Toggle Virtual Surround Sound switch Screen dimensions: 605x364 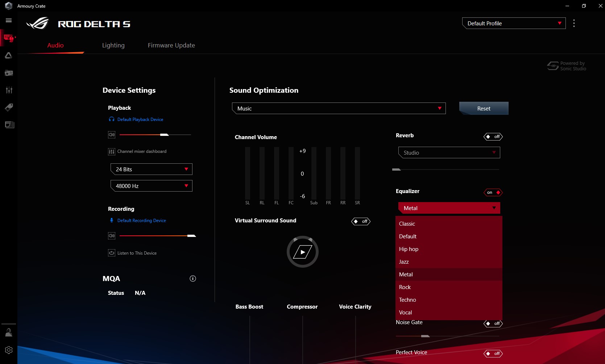click(361, 221)
